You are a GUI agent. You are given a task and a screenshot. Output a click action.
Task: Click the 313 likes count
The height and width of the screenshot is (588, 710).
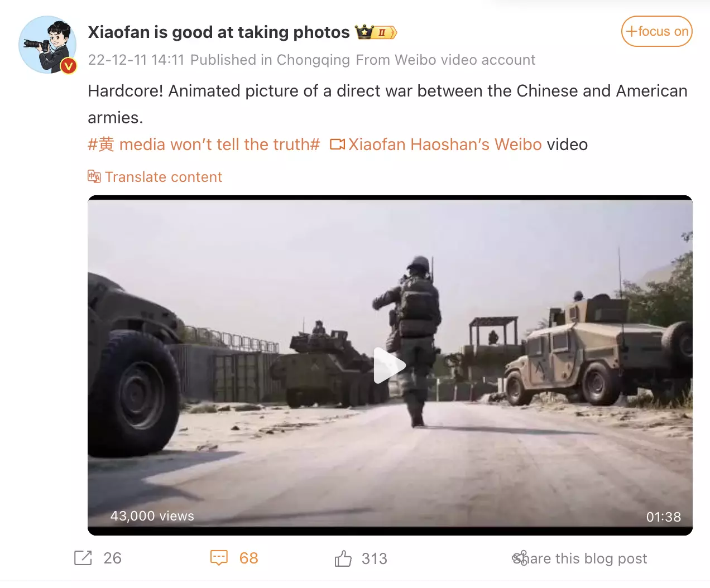[x=375, y=558]
